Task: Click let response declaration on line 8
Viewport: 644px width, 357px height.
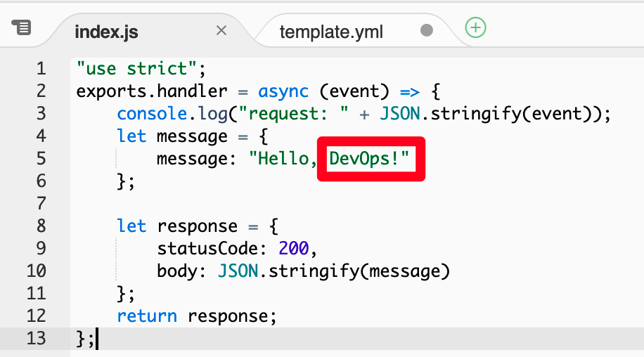Action: coord(177,226)
